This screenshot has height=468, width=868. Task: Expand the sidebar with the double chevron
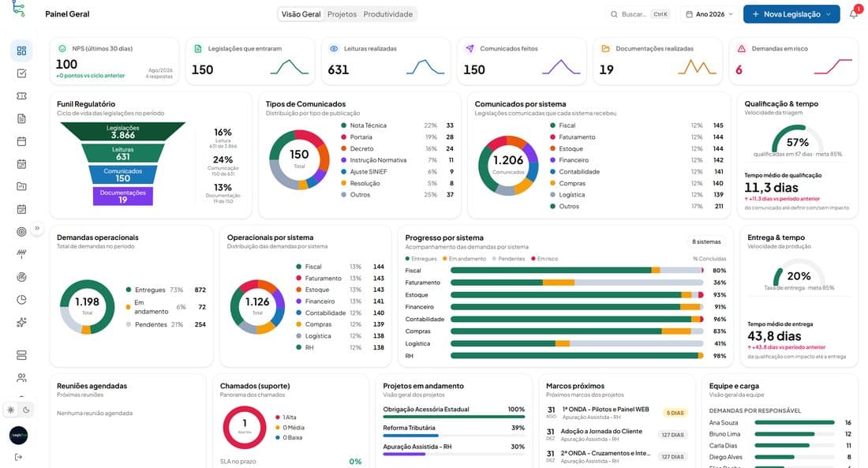tap(37, 228)
